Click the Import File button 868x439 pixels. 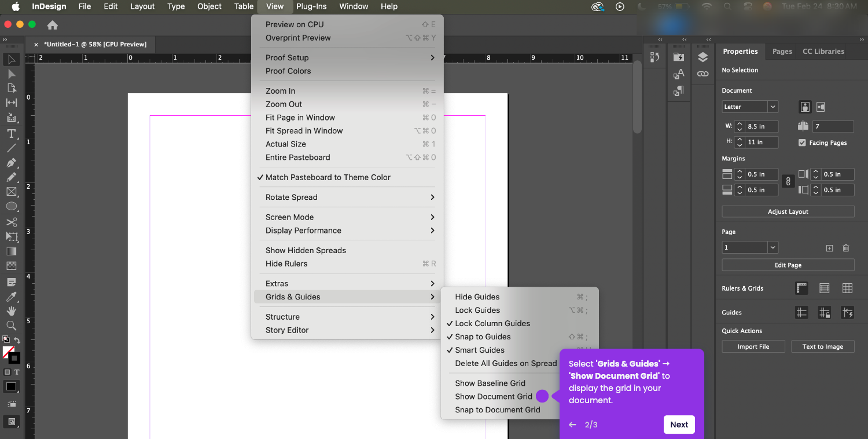click(x=753, y=346)
